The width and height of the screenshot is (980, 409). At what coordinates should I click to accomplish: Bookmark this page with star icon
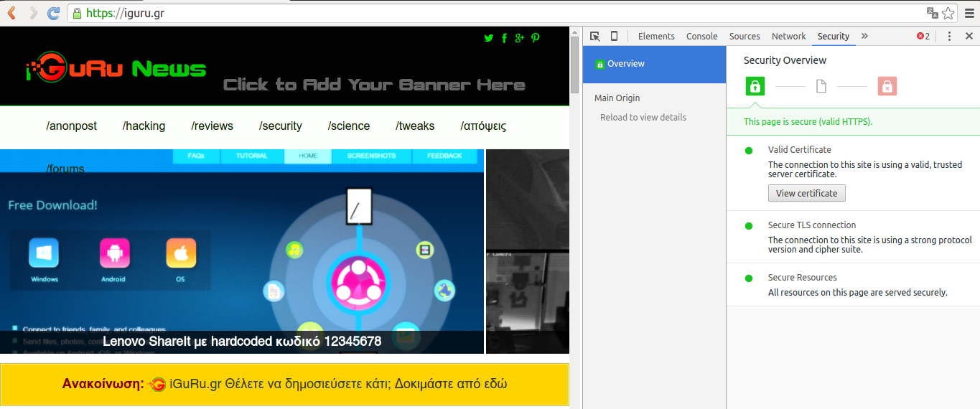pos(948,13)
